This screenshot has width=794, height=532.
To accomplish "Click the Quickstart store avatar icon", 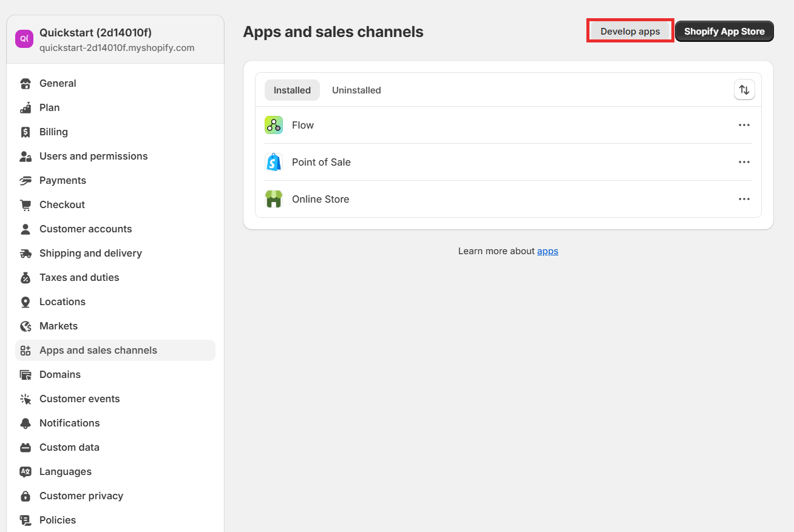I will 24,39.
